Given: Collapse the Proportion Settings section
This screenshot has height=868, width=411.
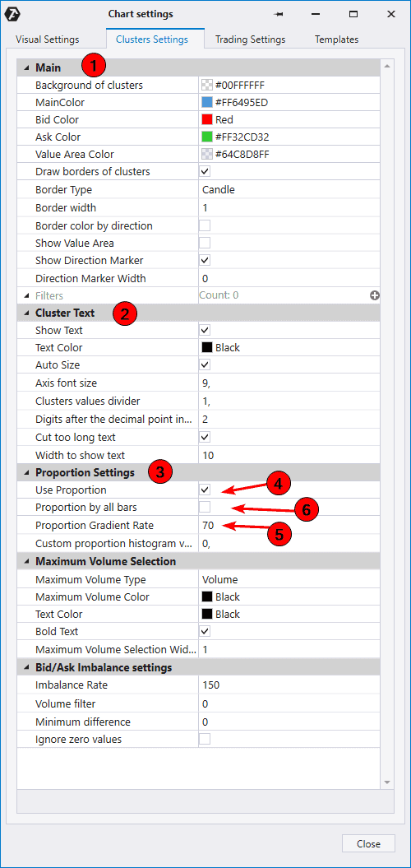Looking at the screenshot, I should (x=26, y=473).
